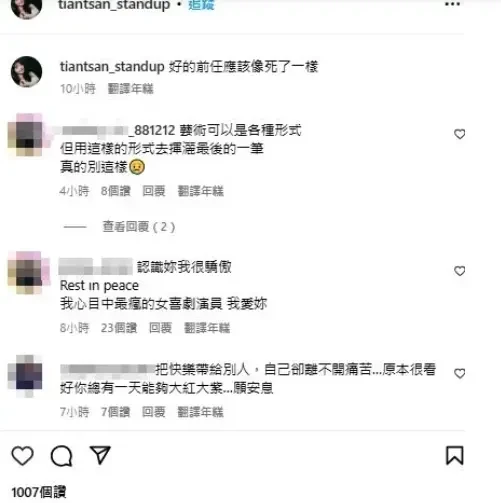Like the comment ending in 願安息
The width and height of the screenshot is (501, 503).
460,373
